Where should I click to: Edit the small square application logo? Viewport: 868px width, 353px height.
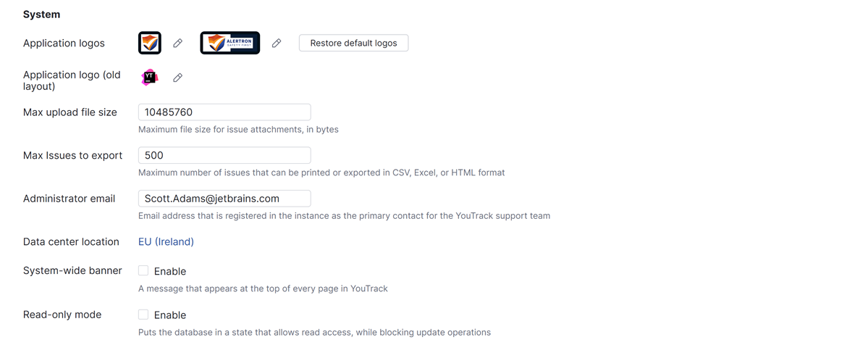[x=177, y=43]
